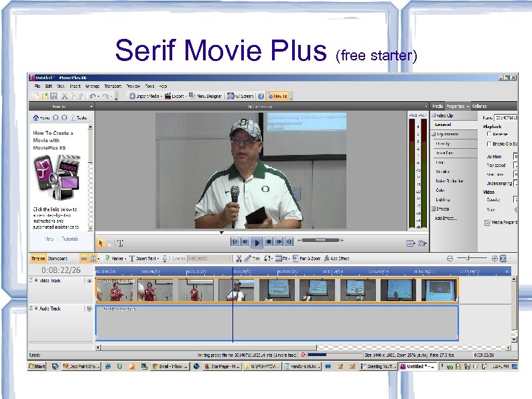Click the rotate icon in timeline toolbar

[268, 258]
